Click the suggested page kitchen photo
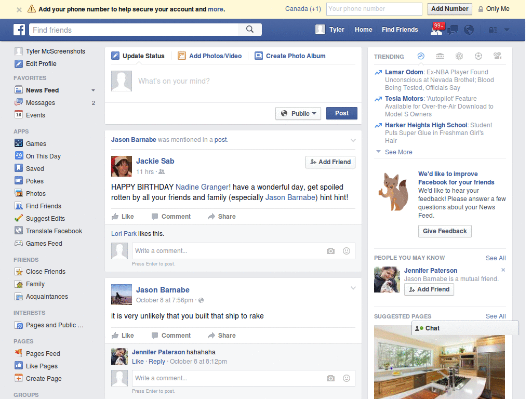The width and height of the screenshot is (532, 399). click(x=440, y=362)
